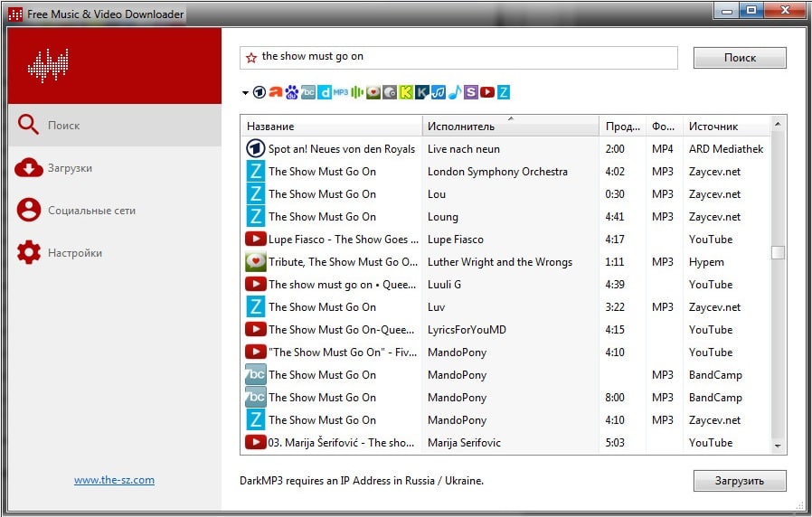Viewport: 812px width, 517px height.
Task: Click Hypem icon of Tribute row
Action: tap(255, 262)
